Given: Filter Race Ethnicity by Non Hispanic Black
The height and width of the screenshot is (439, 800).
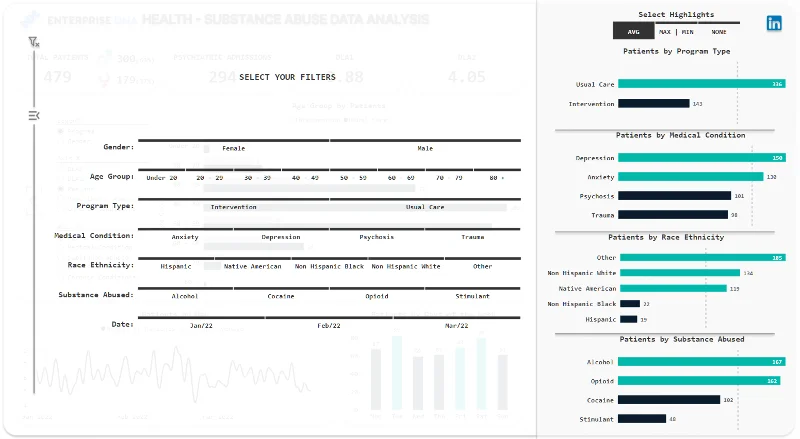Looking at the screenshot, I should pyautogui.click(x=330, y=266).
